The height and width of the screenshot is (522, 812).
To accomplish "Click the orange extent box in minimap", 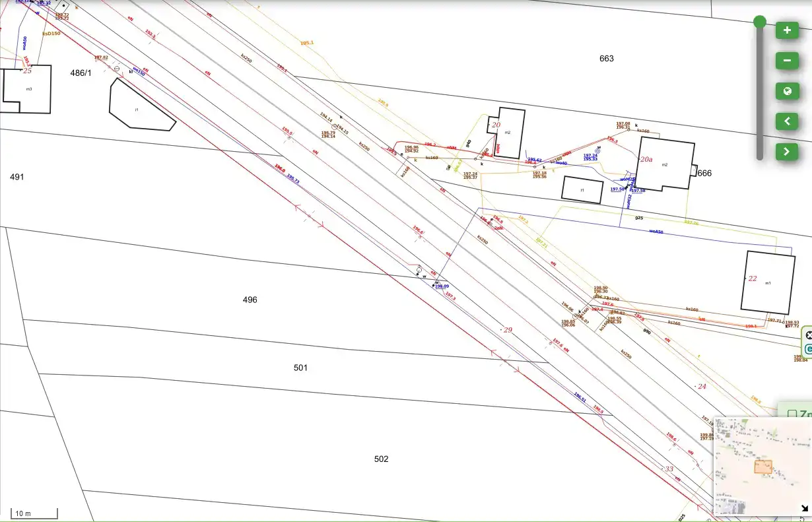I will click(763, 467).
